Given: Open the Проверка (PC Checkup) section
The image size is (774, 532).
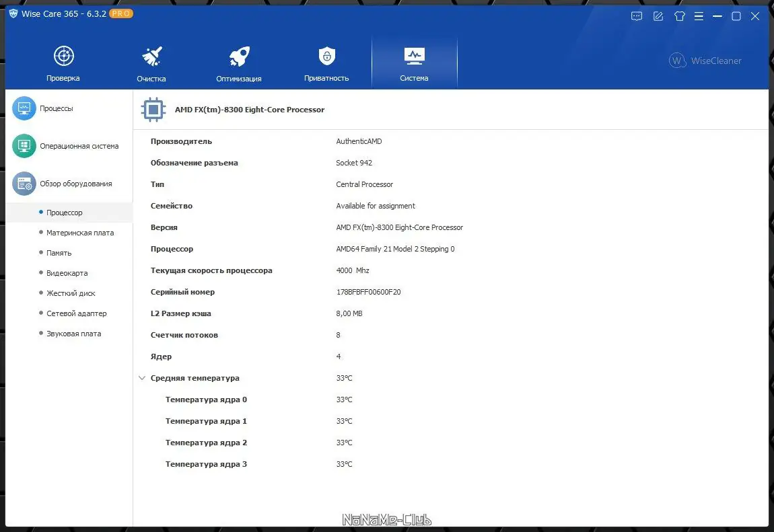Looking at the screenshot, I should [64, 63].
